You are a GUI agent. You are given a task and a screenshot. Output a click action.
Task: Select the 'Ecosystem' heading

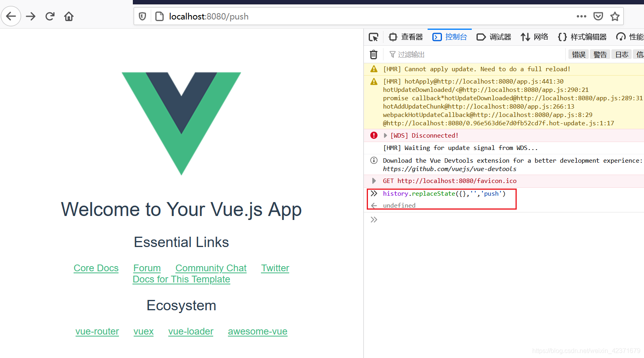[181, 305]
